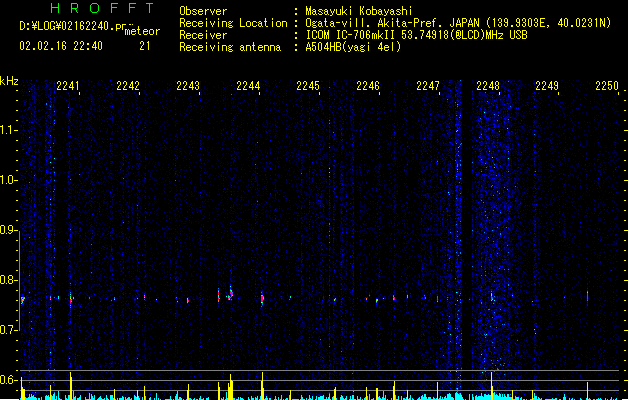
Task: Click the meteor label
Action: (142, 31)
